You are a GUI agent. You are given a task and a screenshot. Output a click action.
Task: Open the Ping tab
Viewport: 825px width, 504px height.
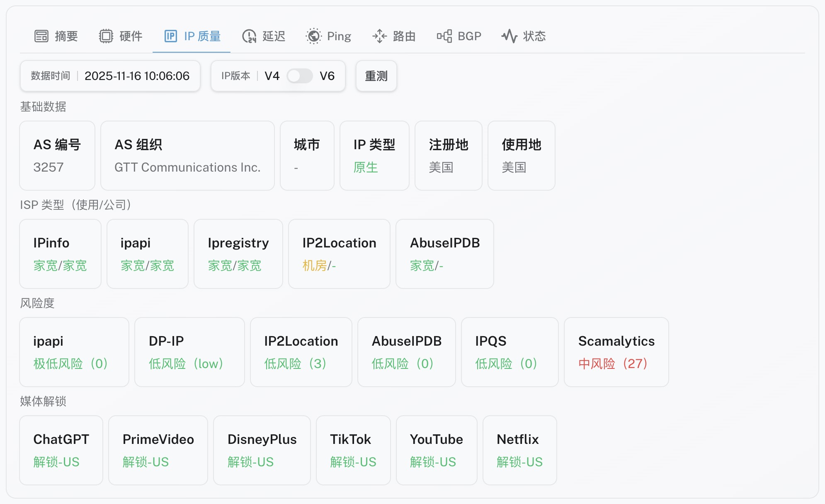(x=339, y=36)
